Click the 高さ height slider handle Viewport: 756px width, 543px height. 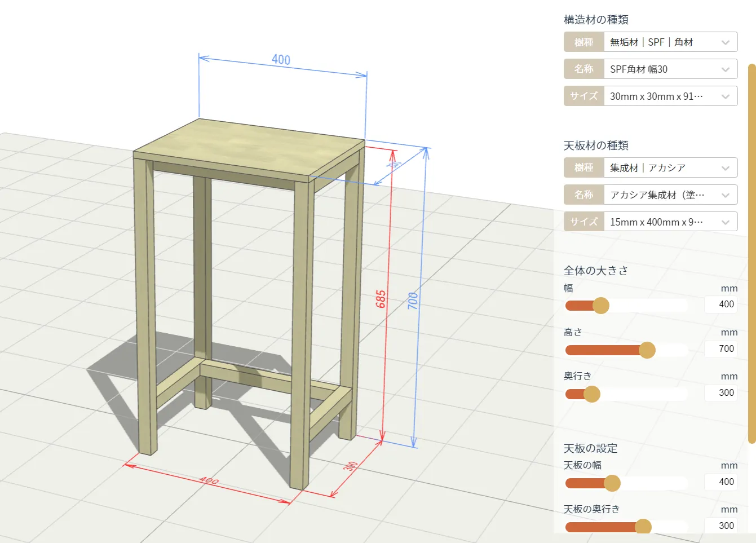tap(647, 350)
